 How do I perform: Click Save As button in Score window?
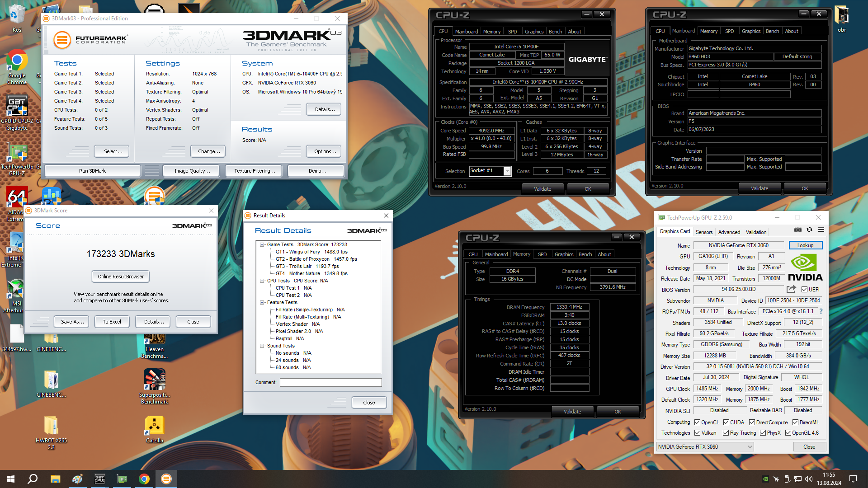tap(72, 322)
